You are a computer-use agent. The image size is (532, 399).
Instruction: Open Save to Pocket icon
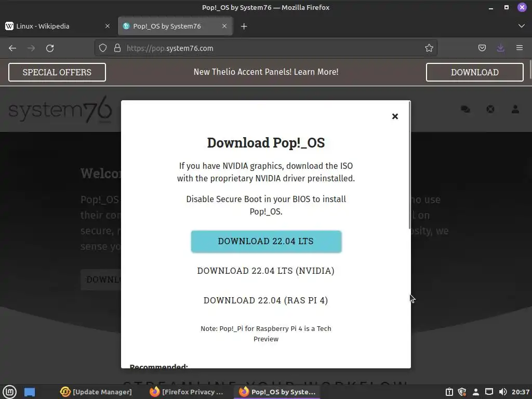(x=482, y=48)
